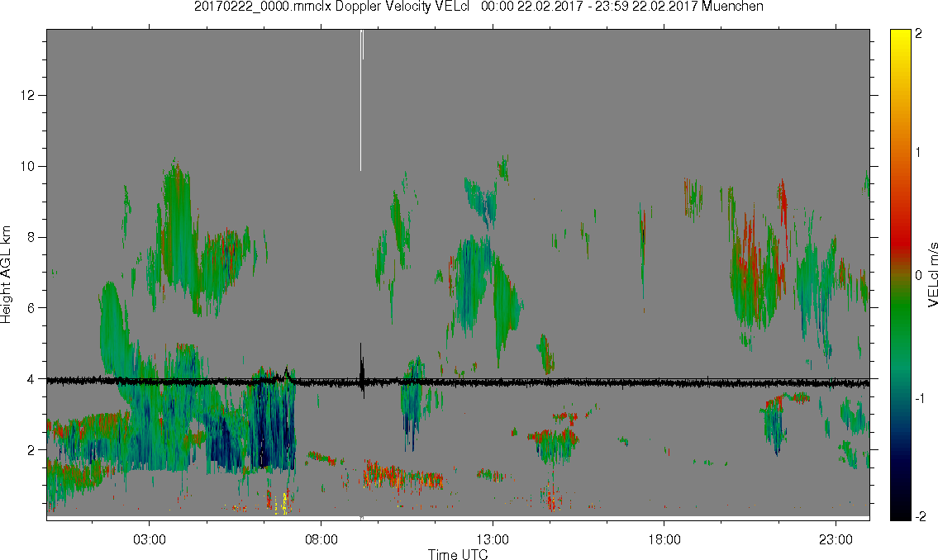
Task: Click the 'Time UTC' axis title
Action: [x=458, y=554]
